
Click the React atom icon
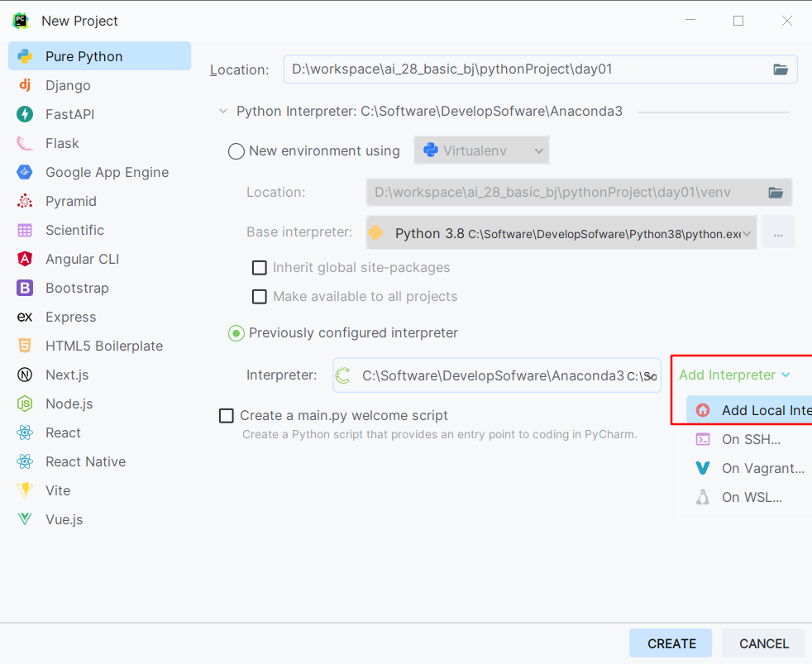[x=25, y=432]
